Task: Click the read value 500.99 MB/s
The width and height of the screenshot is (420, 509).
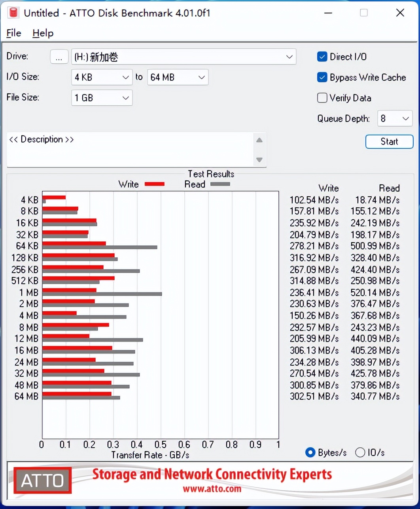Action: (x=375, y=246)
